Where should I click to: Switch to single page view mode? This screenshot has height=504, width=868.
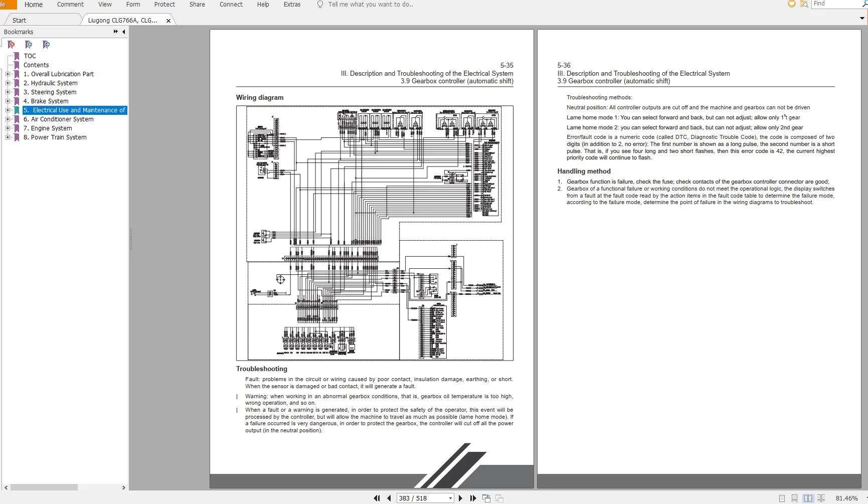(782, 498)
